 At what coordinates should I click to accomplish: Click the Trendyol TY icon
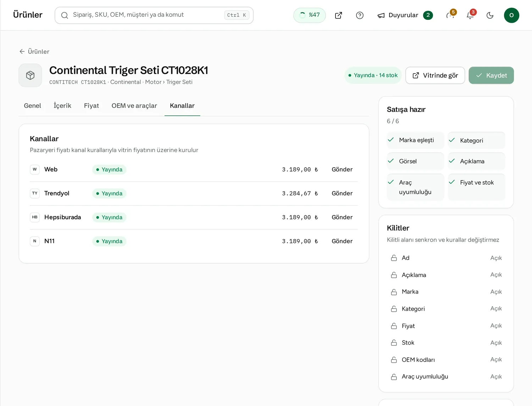coord(35,193)
